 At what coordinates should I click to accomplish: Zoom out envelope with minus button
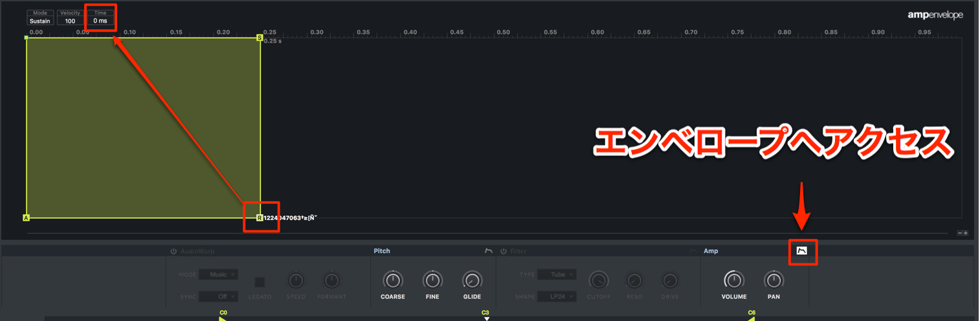(959, 233)
